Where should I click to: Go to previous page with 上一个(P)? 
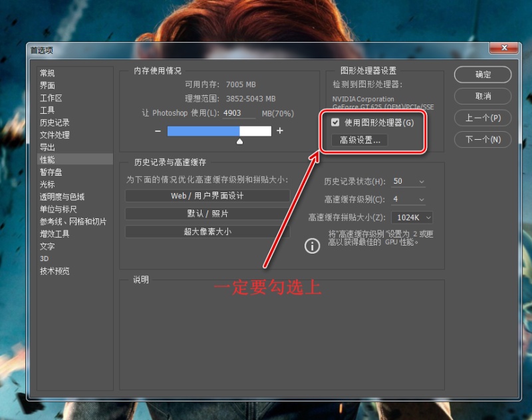[x=482, y=118]
